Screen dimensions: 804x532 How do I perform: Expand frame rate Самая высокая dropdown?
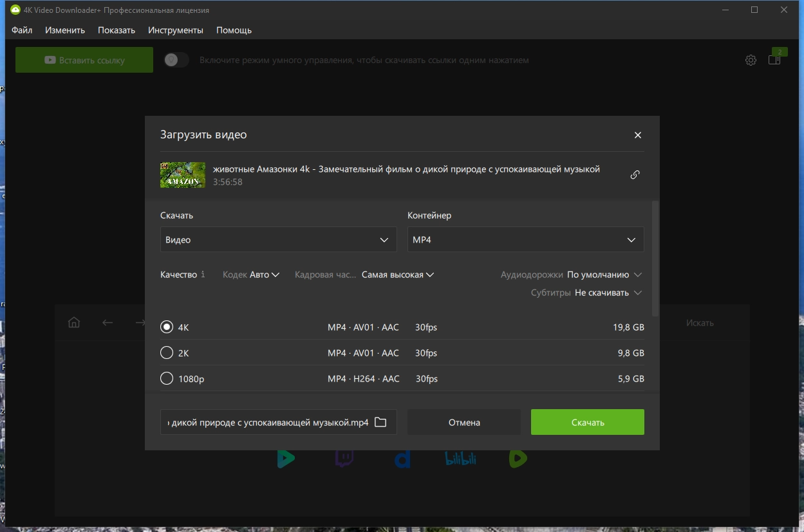click(398, 275)
